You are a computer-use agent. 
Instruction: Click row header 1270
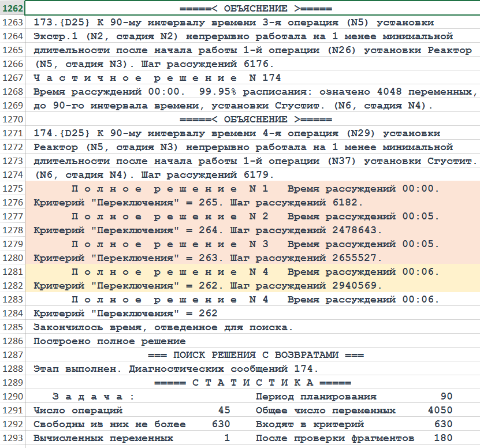tap(13, 120)
